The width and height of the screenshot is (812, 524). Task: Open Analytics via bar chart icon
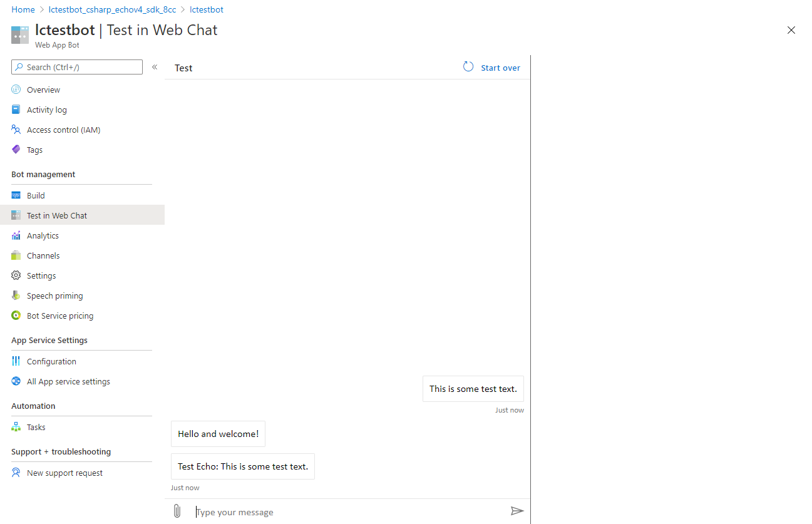coord(16,235)
